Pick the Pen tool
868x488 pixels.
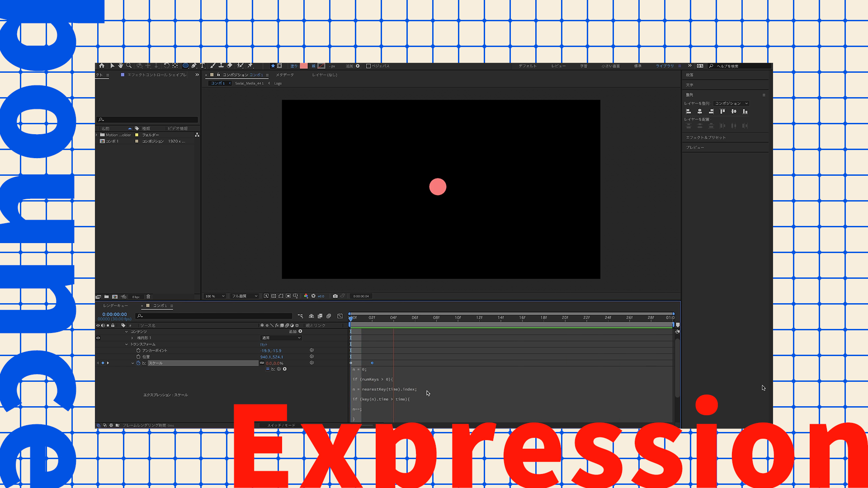pos(193,66)
